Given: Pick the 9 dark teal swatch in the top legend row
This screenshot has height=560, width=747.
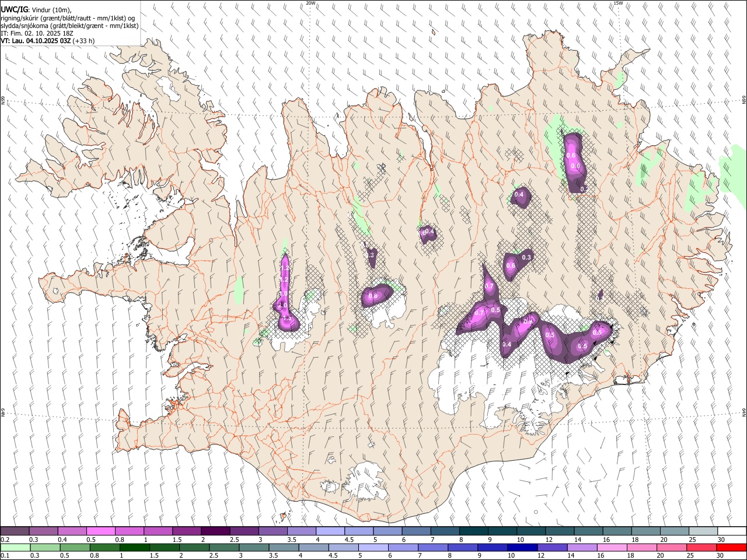Looking at the screenshot, I should point(502,531).
